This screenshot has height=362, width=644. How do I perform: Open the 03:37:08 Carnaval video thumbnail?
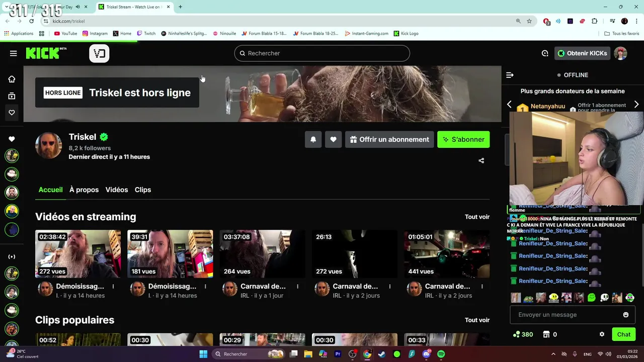click(x=262, y=254)
